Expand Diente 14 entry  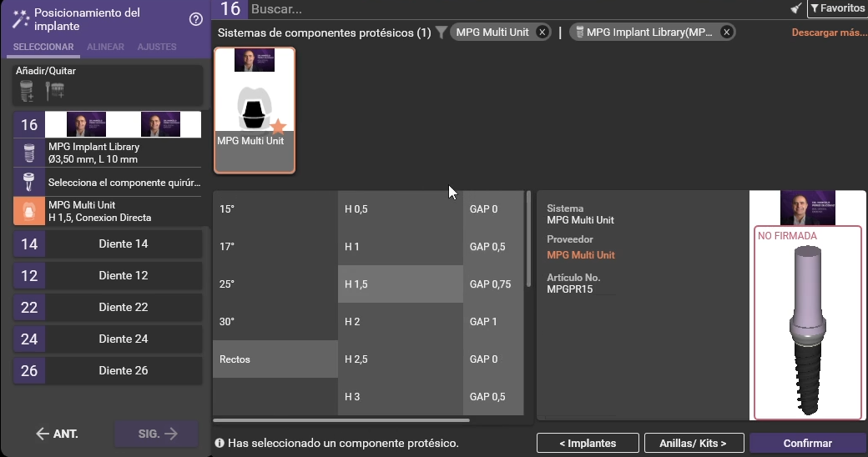tap(123, 244)
